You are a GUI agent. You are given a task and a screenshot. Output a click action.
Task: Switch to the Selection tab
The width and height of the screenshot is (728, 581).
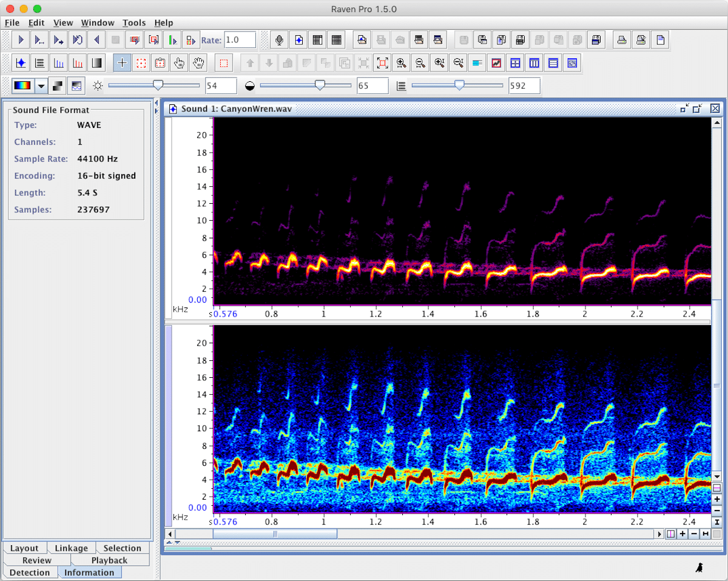point(122,548)
